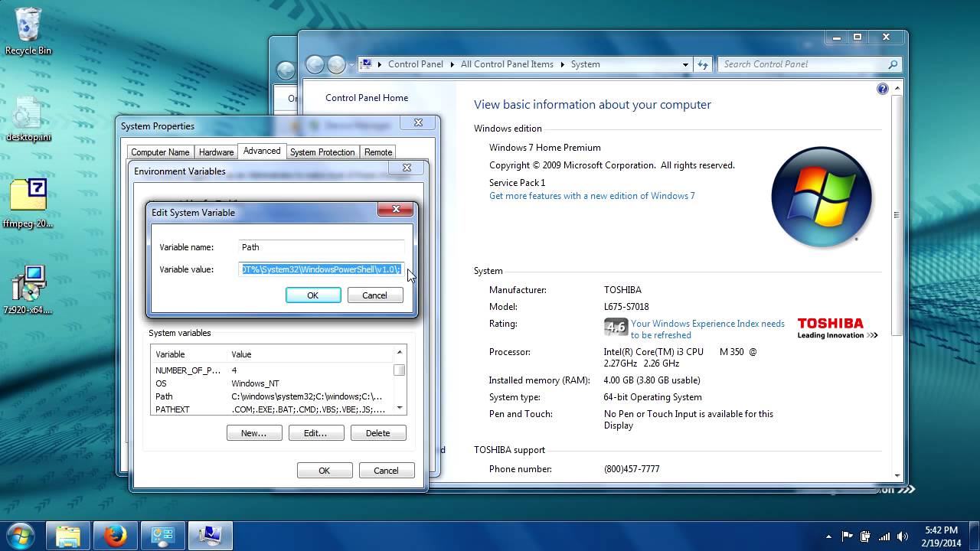The height and width of the screenshot is (551, 980).
Task: Open Windows Explorer from the taskbar
Action: tap(68, 536)
